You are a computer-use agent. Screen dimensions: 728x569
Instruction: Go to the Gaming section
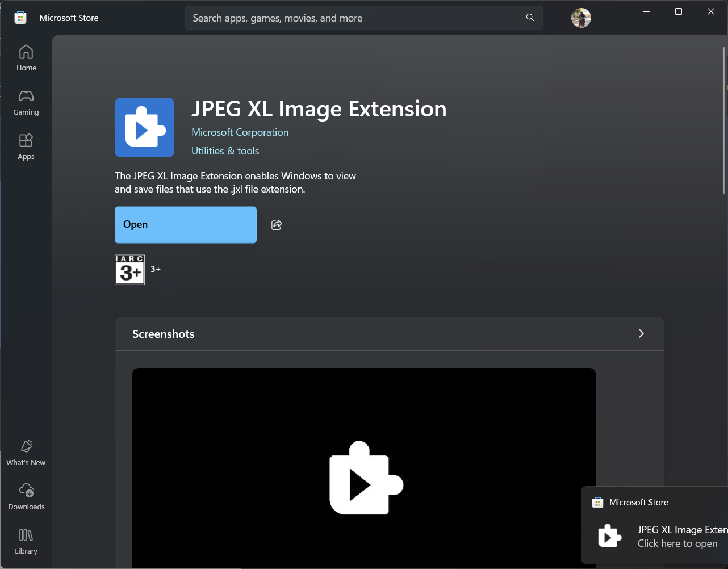26,102
